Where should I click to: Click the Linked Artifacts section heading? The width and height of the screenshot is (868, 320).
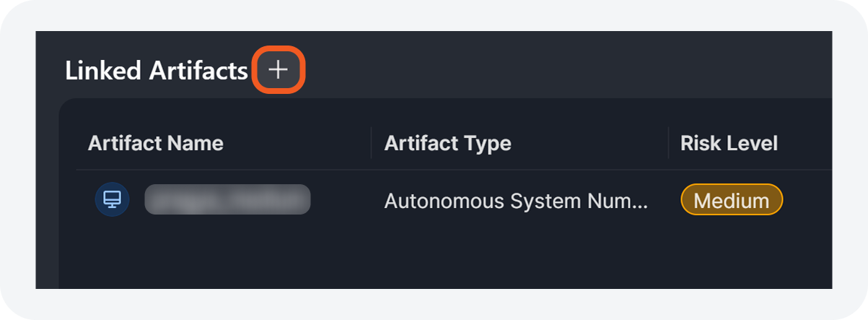tap(156, 71)
